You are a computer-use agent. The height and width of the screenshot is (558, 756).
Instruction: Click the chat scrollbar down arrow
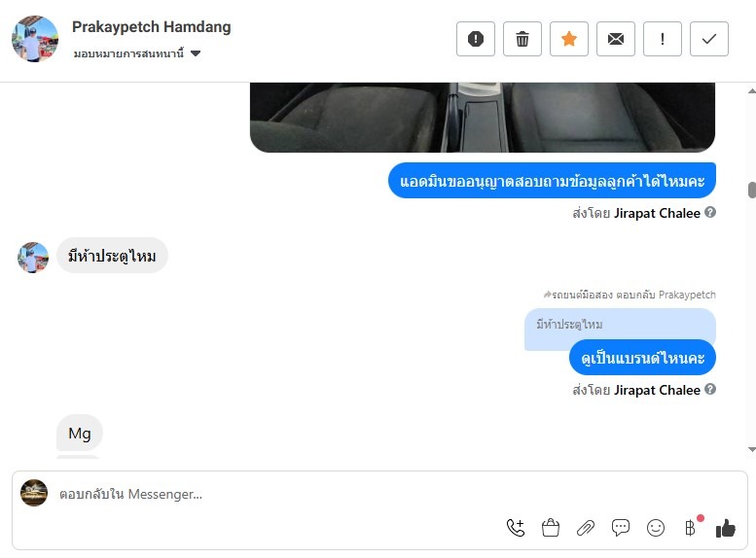tap(752, 449)
